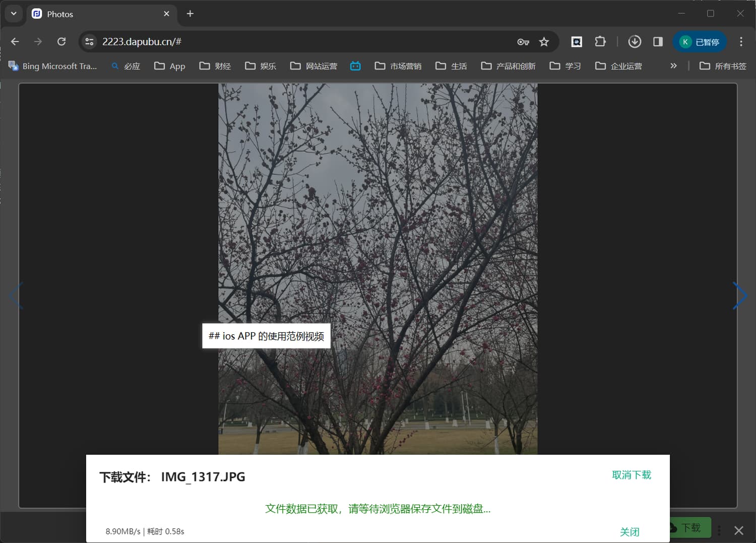Click 取消下载 to cancel the download
756x543 pixels.
[x=631, y=475]
